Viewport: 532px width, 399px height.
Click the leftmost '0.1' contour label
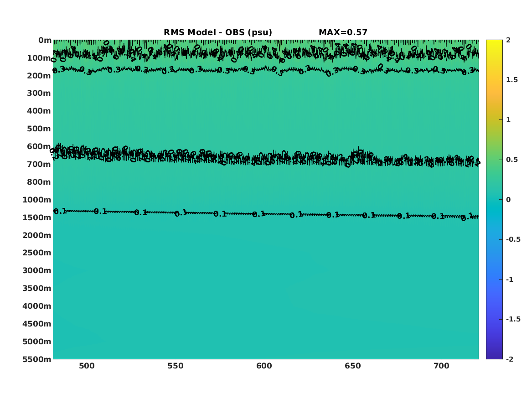coord(60,212)
